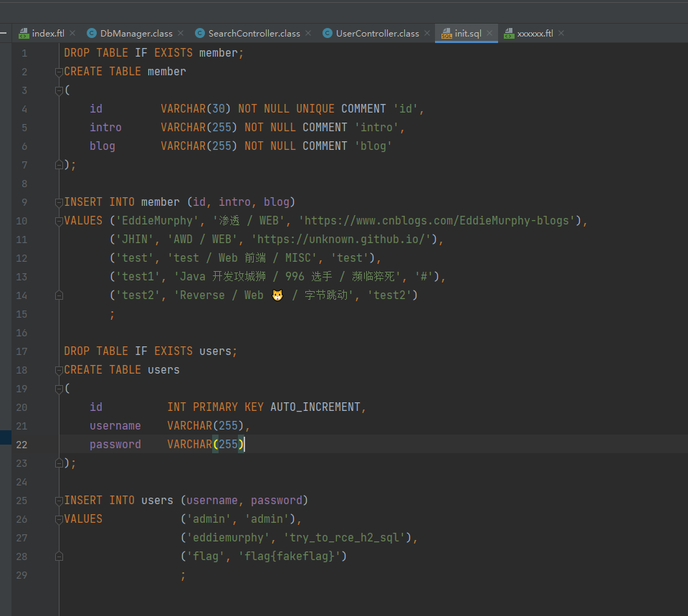Collapse users VALUES fold on line 26
This screenshot has height=616, width=688.
tap(59, 519)
